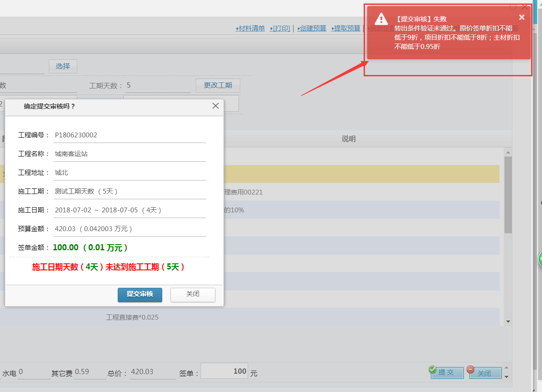
Task: Click the 工期天数 input field
Action: [x=158, y=85]
